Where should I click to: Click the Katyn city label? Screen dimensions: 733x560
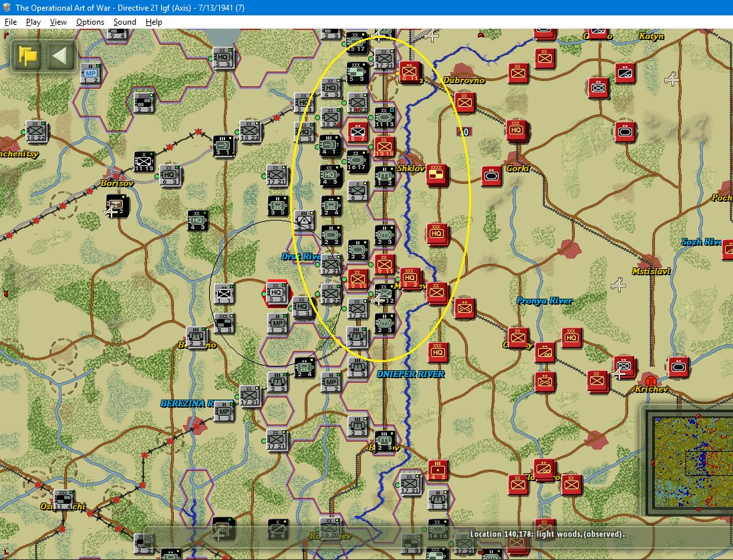(x=651, y=36)
